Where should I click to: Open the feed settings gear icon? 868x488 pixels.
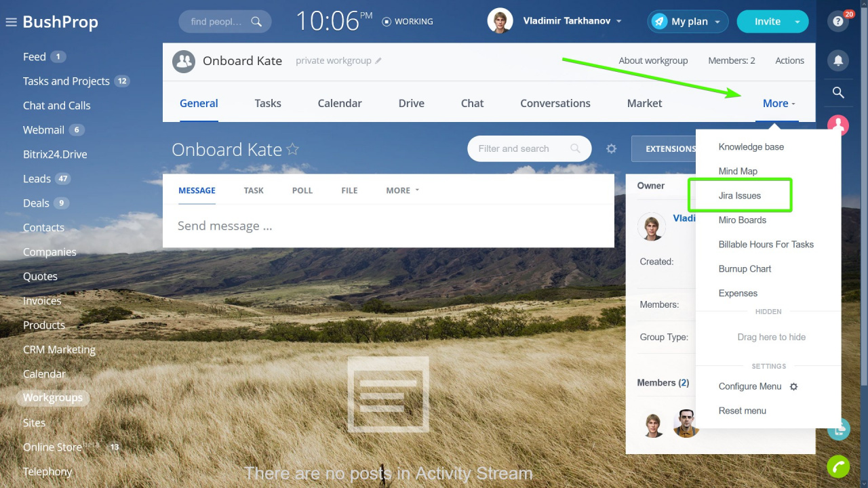[x=611, y=148]
